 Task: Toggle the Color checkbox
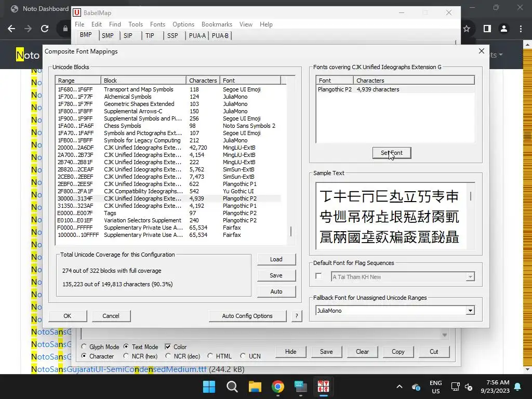[x=168, y=347]
